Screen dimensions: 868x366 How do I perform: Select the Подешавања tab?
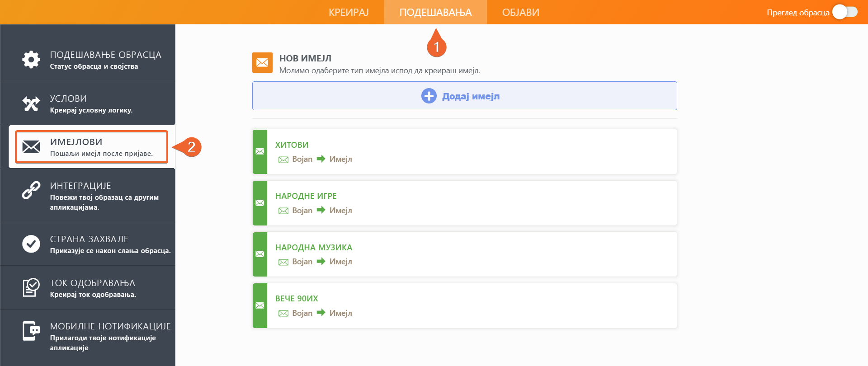(x=435, y=12)
